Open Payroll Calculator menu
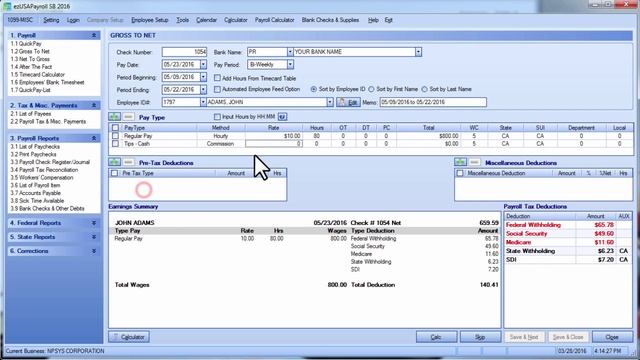This screenshot has width=640, height=360. [275, 20]
